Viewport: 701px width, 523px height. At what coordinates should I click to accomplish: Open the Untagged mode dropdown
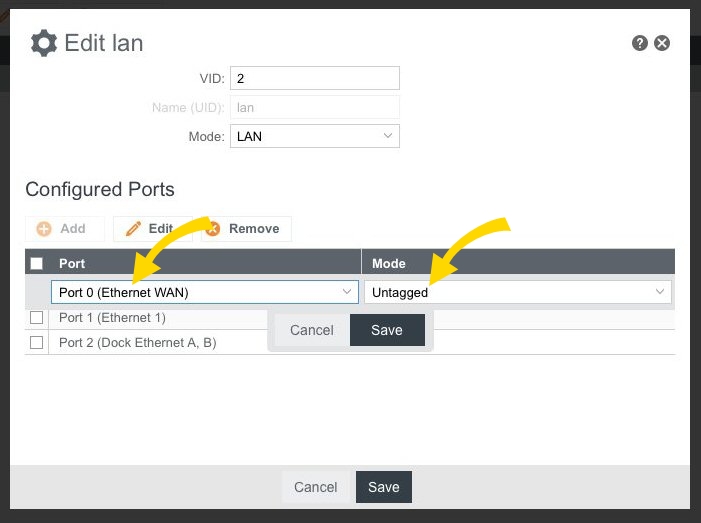tap(517, 292)
